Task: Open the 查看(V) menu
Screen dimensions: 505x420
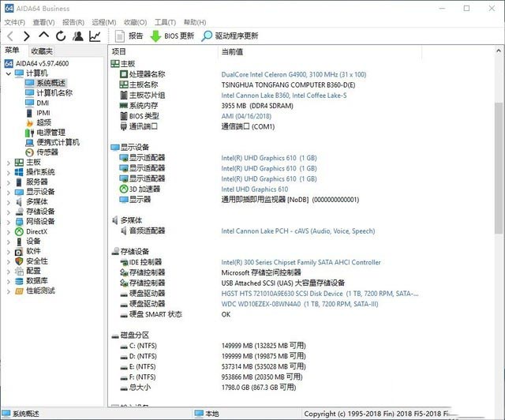Action: [43, 22]
